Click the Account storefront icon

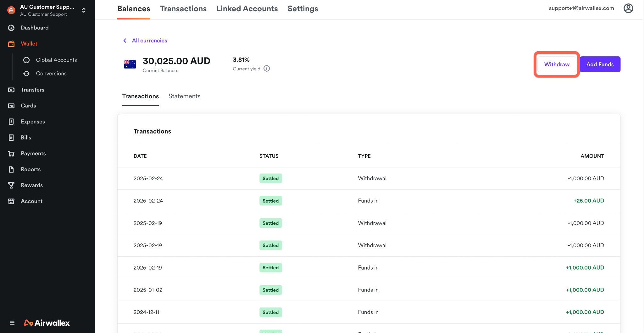(x=11, y=201)
